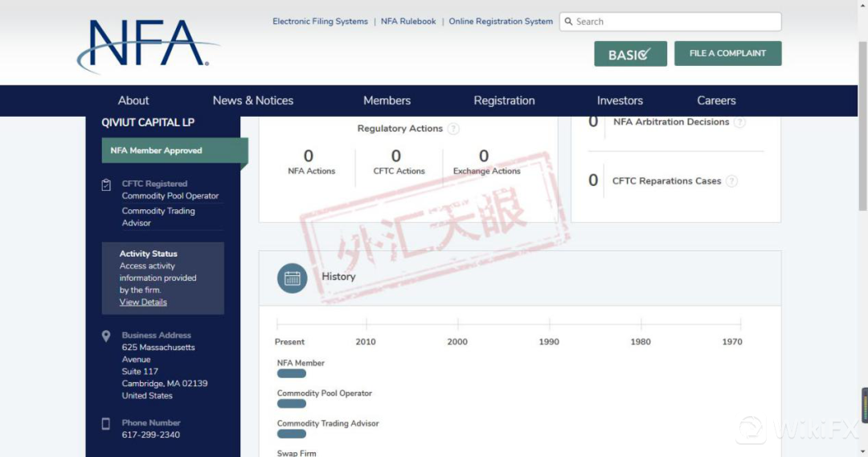Click the NFA Member history bar
This screenshot has width=868, height=457.
(x=292, y=374)
